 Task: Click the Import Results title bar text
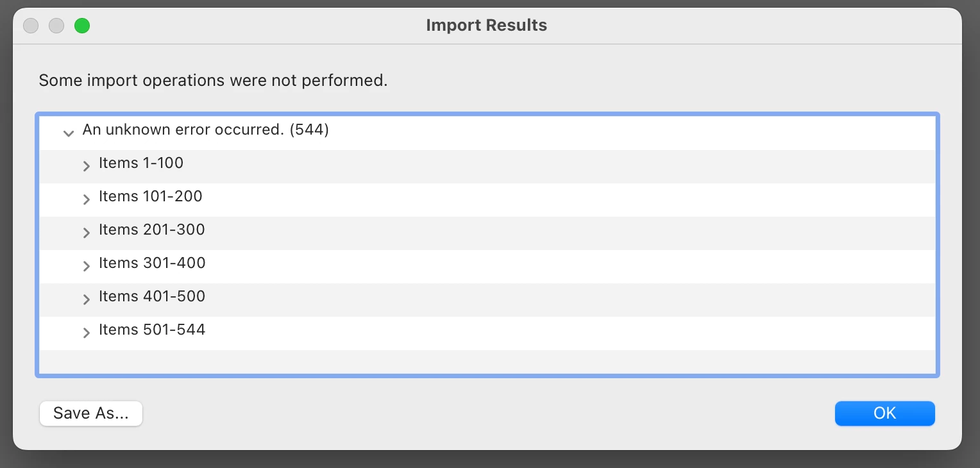click(x=486, y=26)
